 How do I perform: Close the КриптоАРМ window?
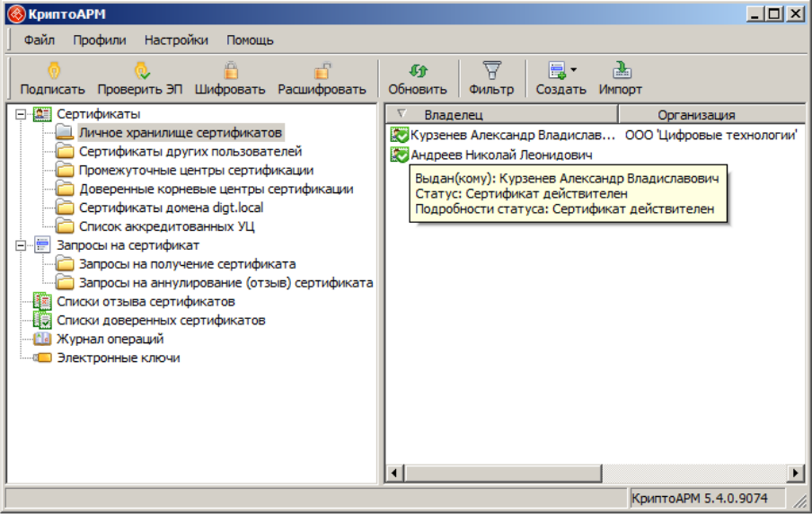(x=795, y=14)
